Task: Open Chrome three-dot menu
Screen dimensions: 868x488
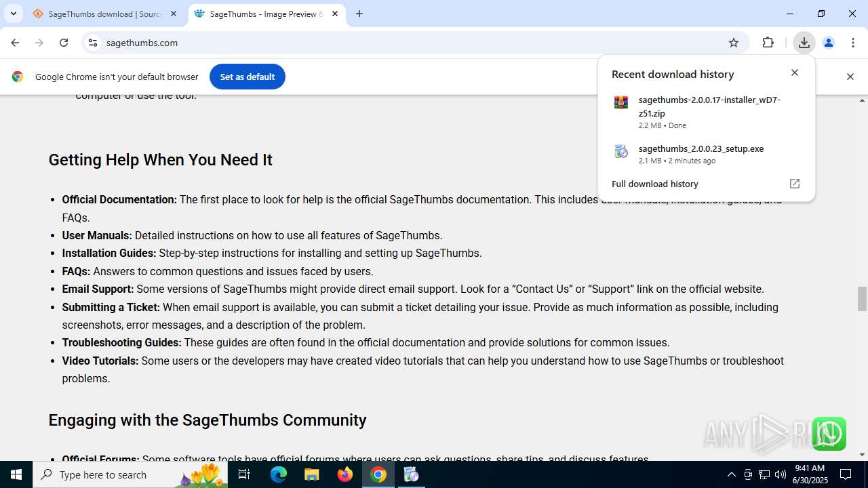Action: pos(852,43)
